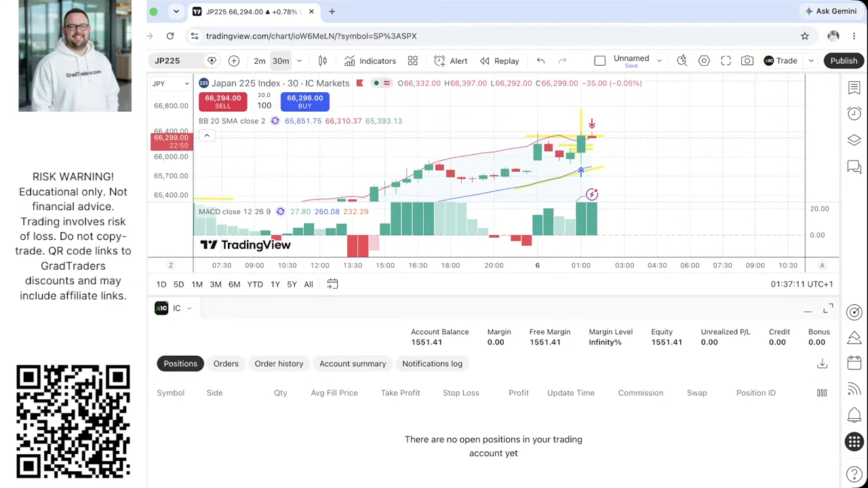
Task: Open the Notifications log tab
Action: (432, 364)
